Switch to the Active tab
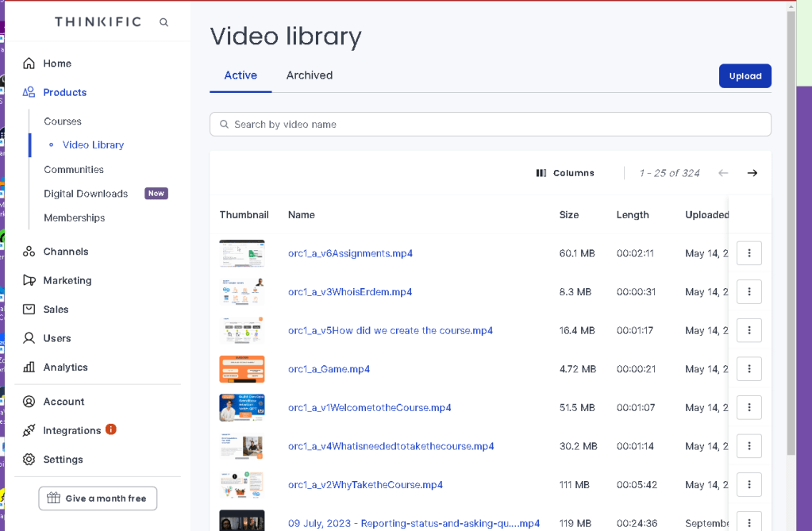This screenshot has height=531, width=812. click(x=241, y=75)
